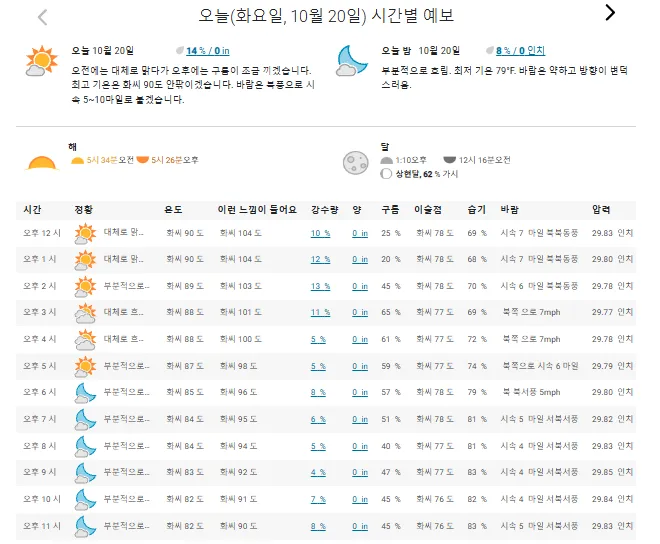This screenshot has height=544, width=660.
Task: Click the 온도 column header
Action: pos(173,210)
